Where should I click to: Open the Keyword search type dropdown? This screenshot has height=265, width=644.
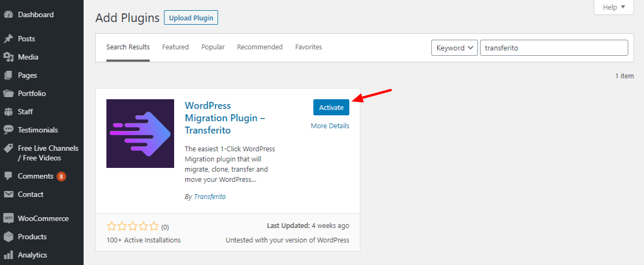[x=454, y=48]
